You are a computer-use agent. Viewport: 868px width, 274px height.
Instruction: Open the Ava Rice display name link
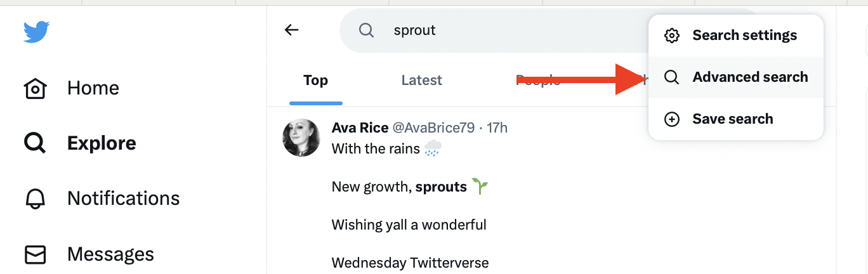click(x=360, y=128)
